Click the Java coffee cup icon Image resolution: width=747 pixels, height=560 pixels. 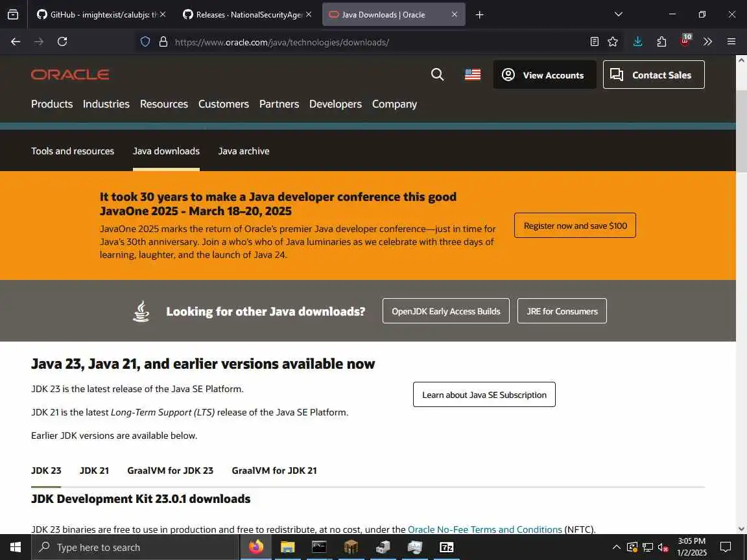(x=141, y=311)
